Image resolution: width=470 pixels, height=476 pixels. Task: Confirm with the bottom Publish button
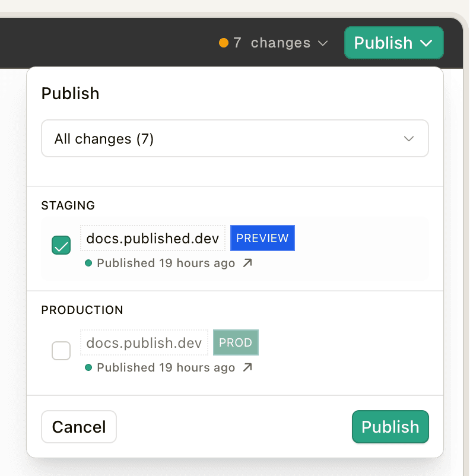390,427
